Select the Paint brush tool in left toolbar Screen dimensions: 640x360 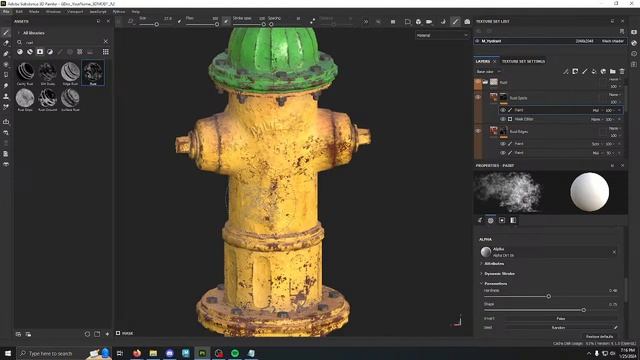tap(6, 32)
